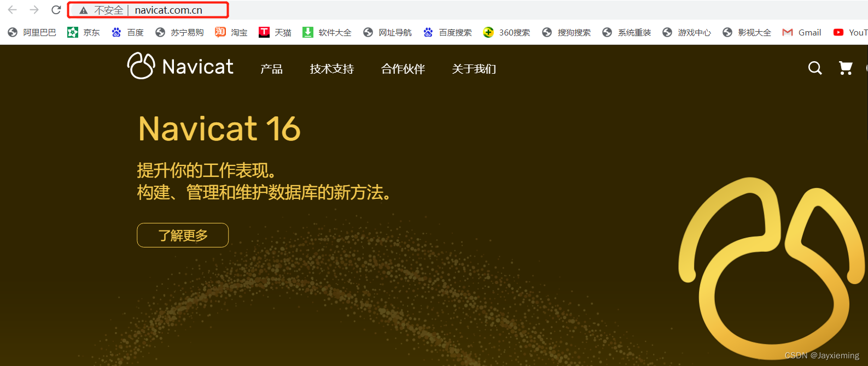Click the large golden Navicat emblem
868x366 pixels.
click(772, 268)
